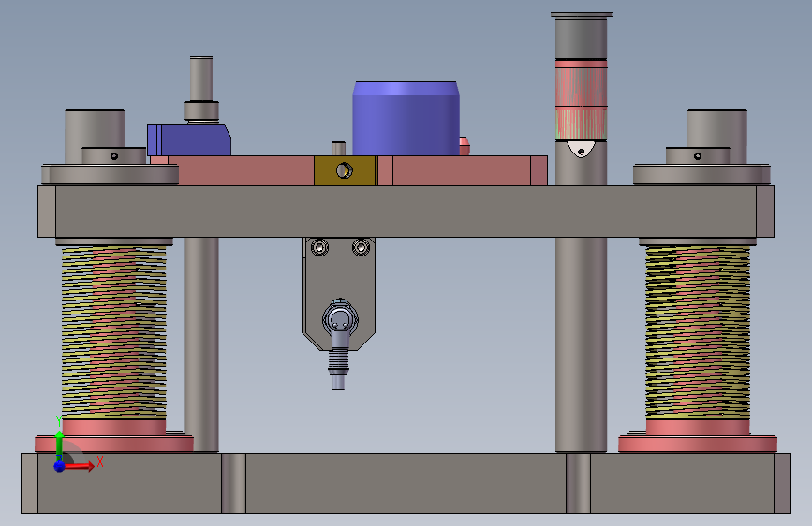Viewport: 812px width, 526px height.
Task: Click the 'Y' axis label
Action: [x=58, y=421]
